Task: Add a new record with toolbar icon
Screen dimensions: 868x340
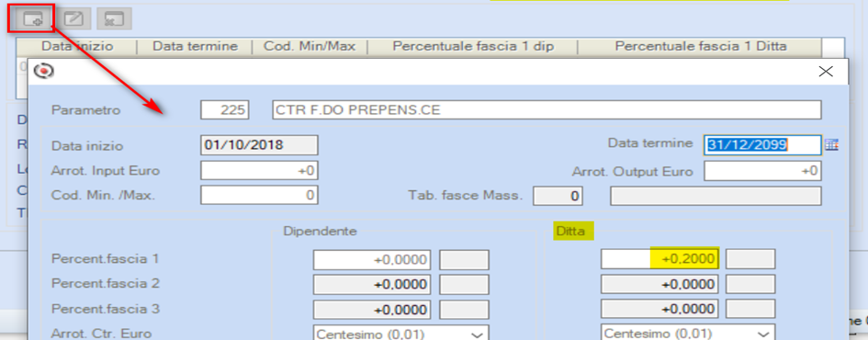Action: tap(32, 18)
